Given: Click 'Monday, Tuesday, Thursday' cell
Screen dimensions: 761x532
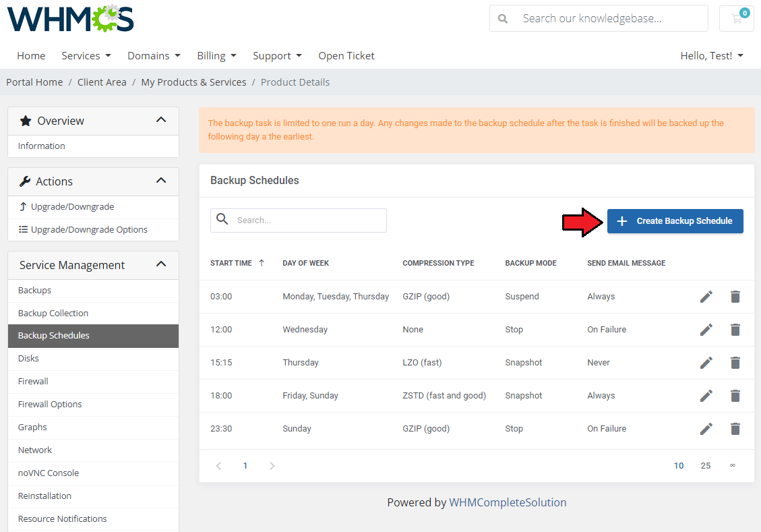Looking at the screenshot, I should 336,297.
